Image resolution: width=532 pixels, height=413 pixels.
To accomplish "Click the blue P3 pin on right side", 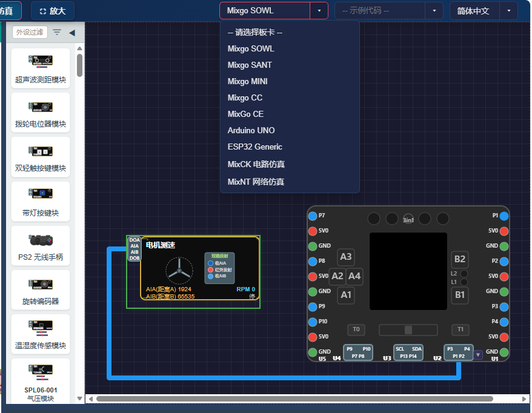I will [504, 306].
